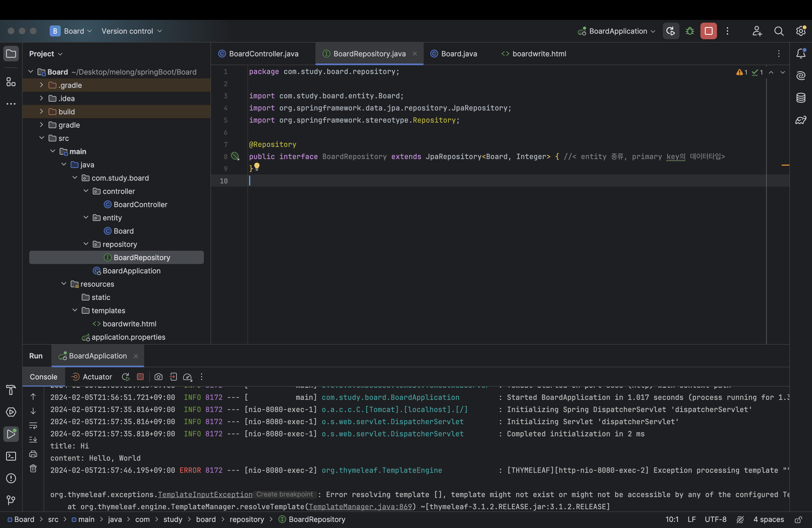Toggle scroll to end in console
The width and height of the screenshot is (812, 528).
pyautogui.click(x=33, y=440)
